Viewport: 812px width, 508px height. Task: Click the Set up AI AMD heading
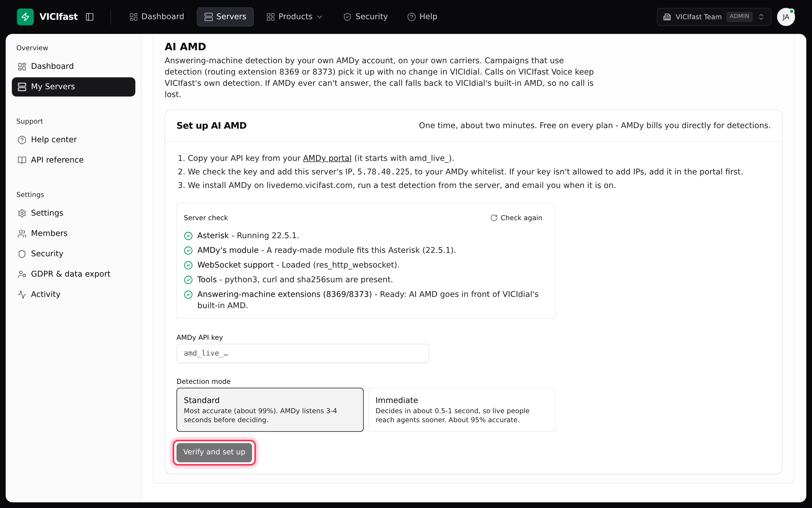[212, 126]
